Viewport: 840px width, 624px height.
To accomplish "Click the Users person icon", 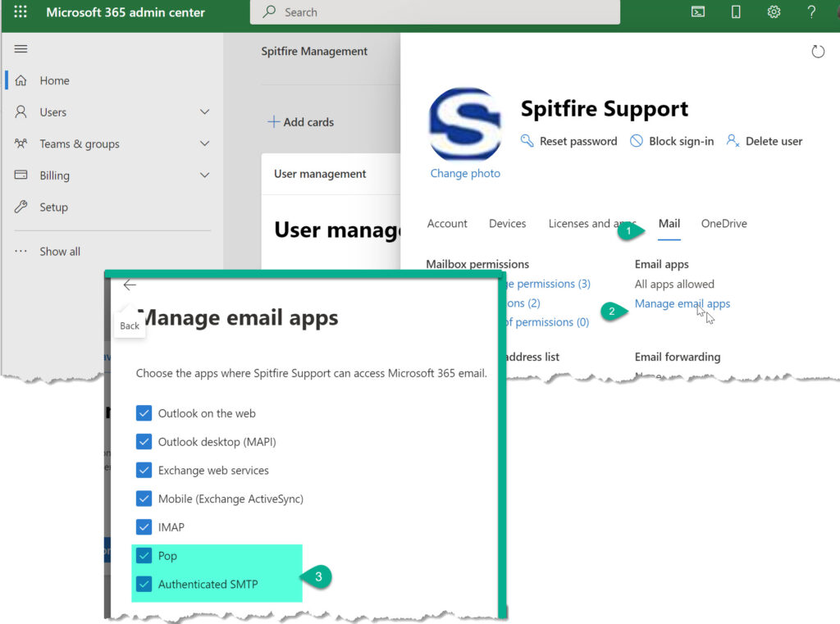I will coord(21,112).
